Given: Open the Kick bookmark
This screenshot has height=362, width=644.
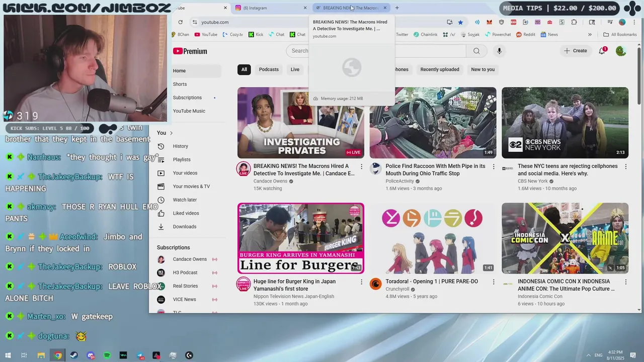Looking at the screenshot, I should click(x=256, y=35).
